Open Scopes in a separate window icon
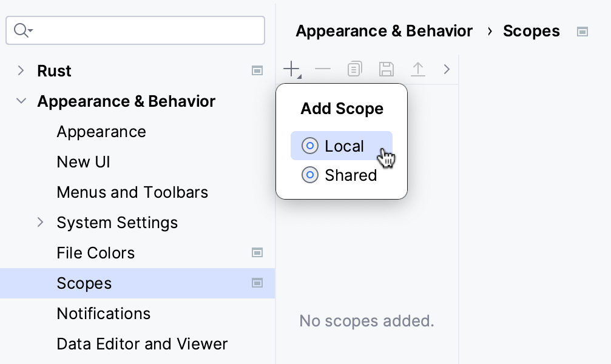This screenshot has height=364, width=611. click(x=257, y=283)
